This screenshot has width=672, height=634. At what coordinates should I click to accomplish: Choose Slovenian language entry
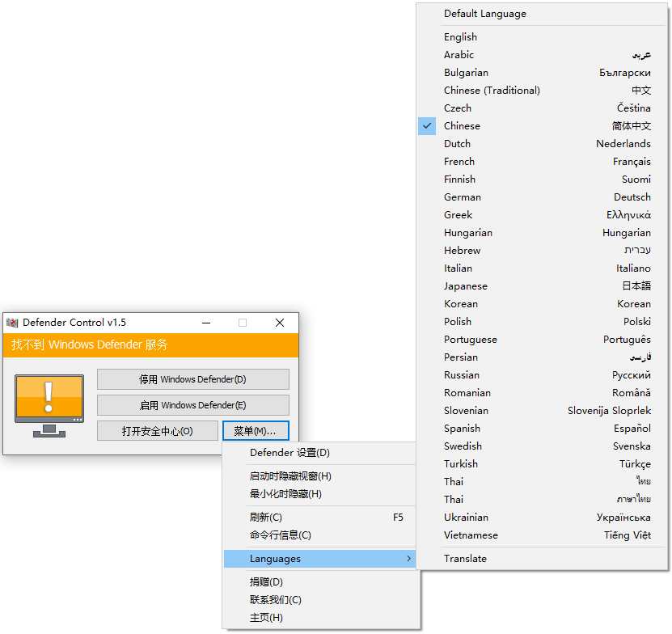[x=542, y=411]
